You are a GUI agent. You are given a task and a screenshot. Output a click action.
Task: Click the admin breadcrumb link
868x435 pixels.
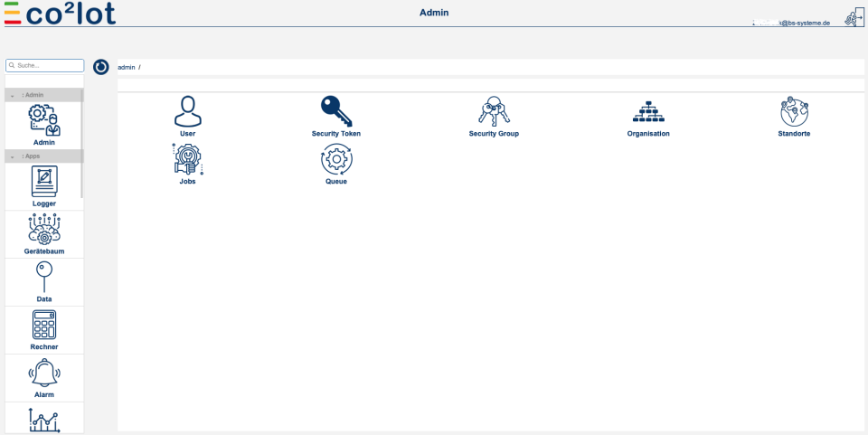point(127,67)
